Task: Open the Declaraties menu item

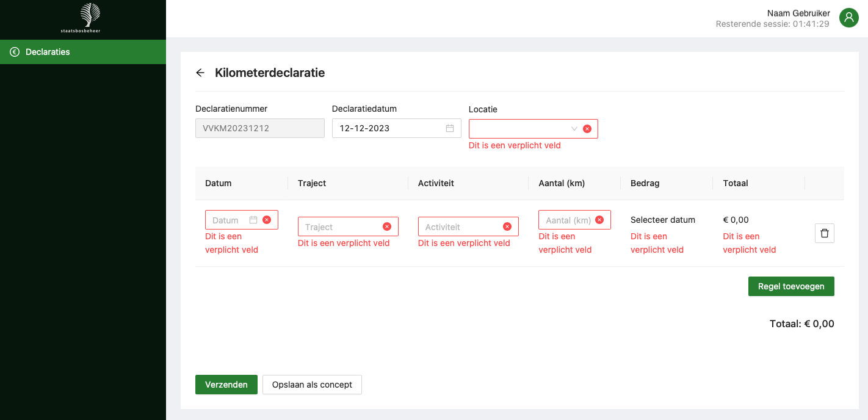Action: coord(83,52)
